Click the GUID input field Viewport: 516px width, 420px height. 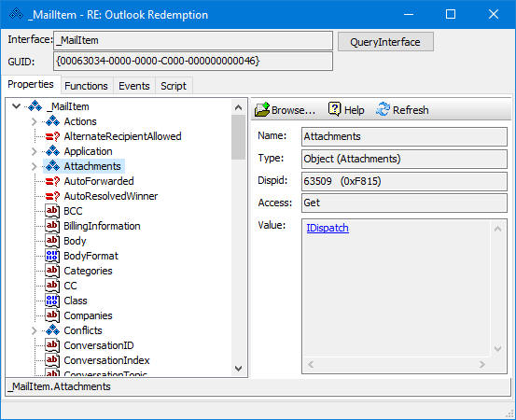(x=193, y=61)
